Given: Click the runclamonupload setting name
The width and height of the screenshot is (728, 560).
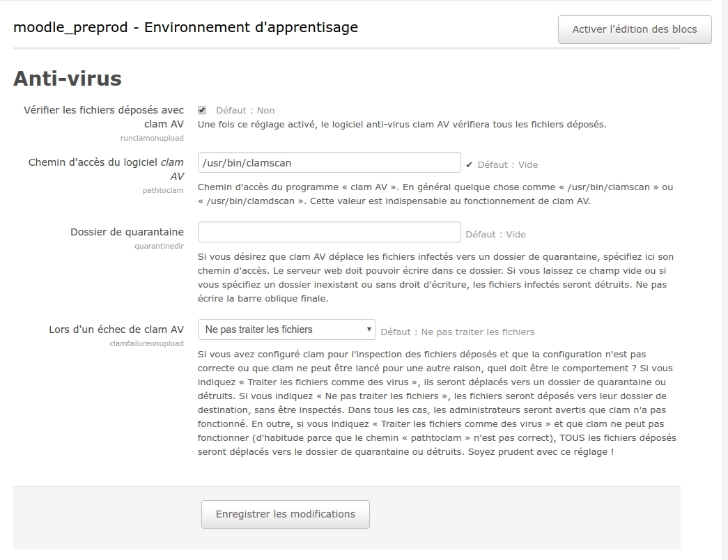Looking at the screenshot, I should [152, 138].
